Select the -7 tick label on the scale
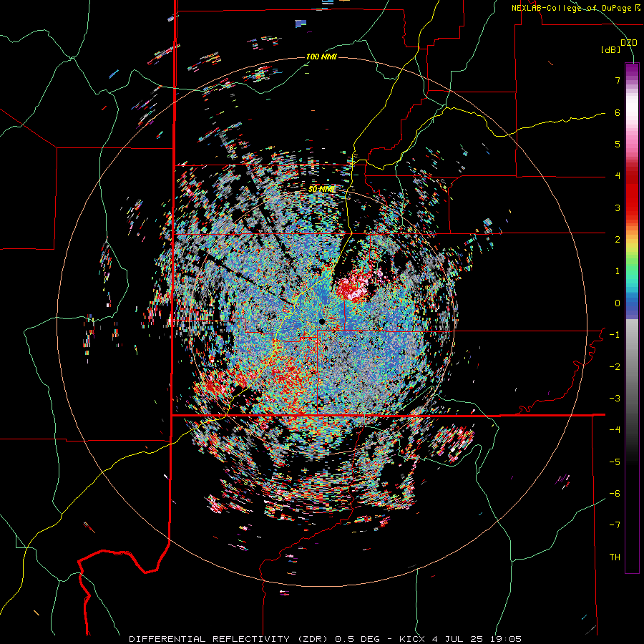 coord(615,525)
